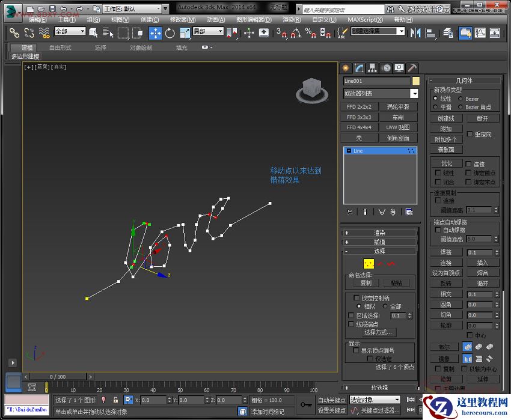Switch to the Utilities hammer tab

412,68
